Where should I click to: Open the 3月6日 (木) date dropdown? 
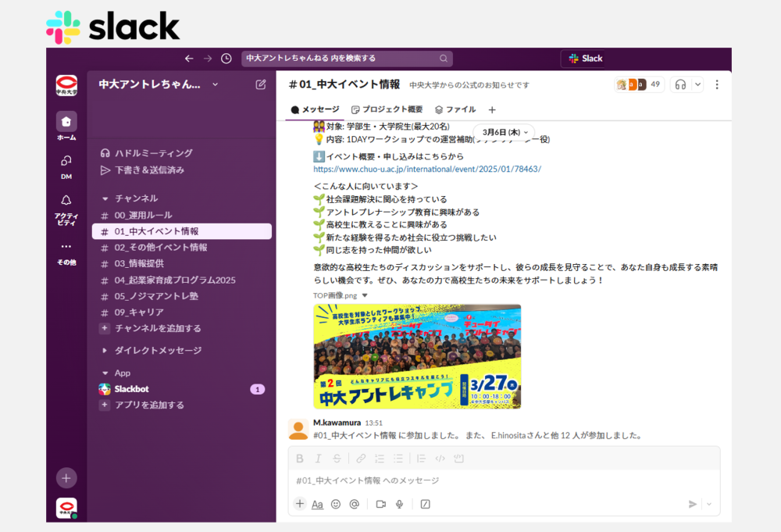point(505,132)
